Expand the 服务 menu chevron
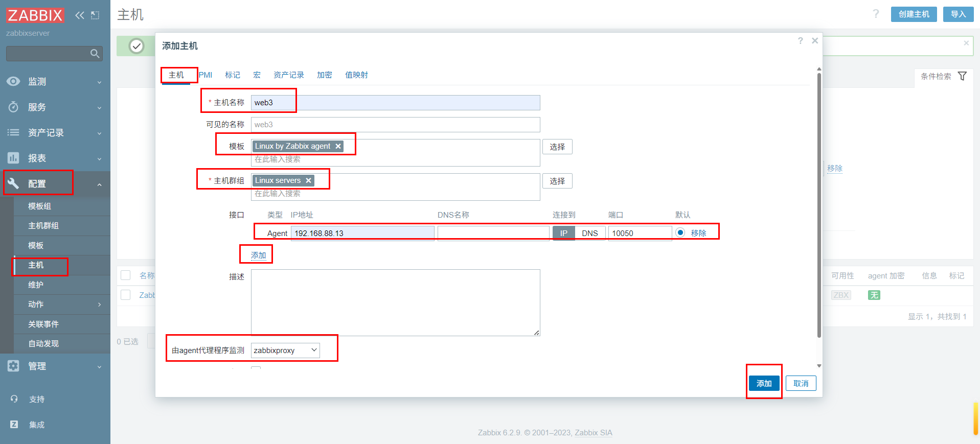 click(x=100, y=108)
